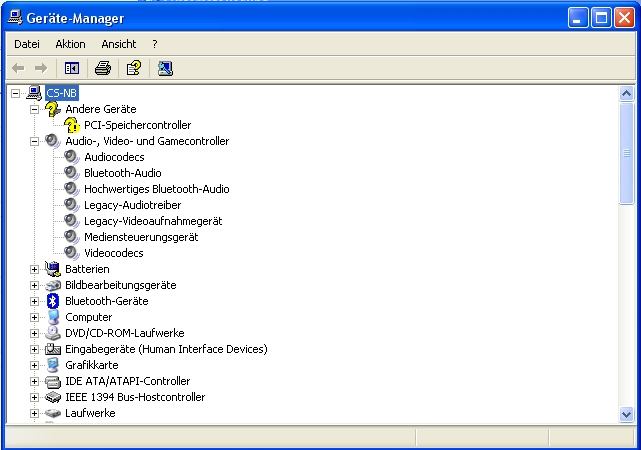Click the Mediensteuerungsgerät icon
Image resolution: width=641 pixels, height=450 pixels.
pos(72,237)
